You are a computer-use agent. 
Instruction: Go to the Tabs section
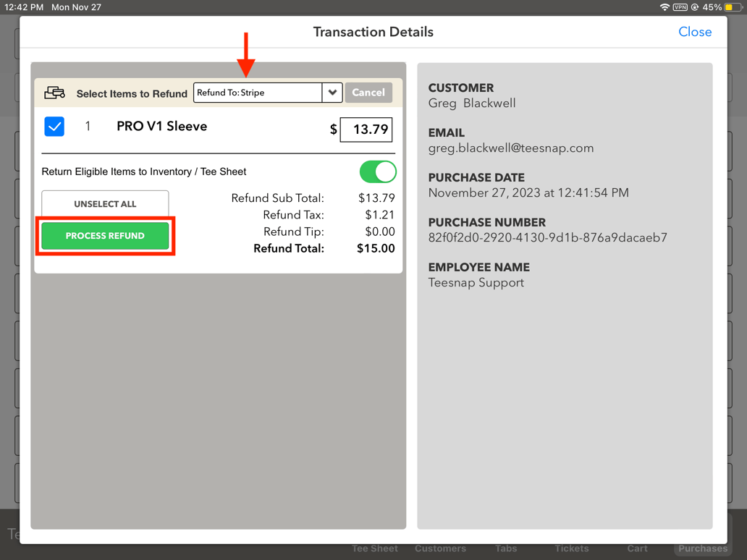pos(506,548)
